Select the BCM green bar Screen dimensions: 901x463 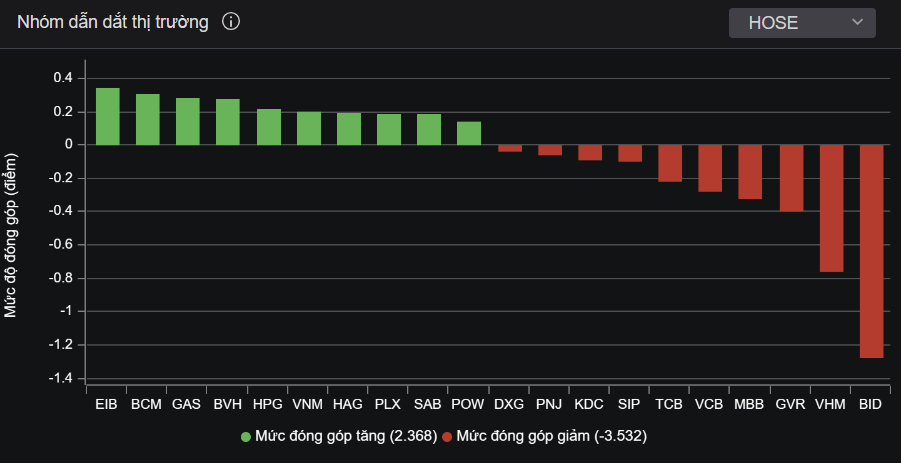(x=147, y=119)
